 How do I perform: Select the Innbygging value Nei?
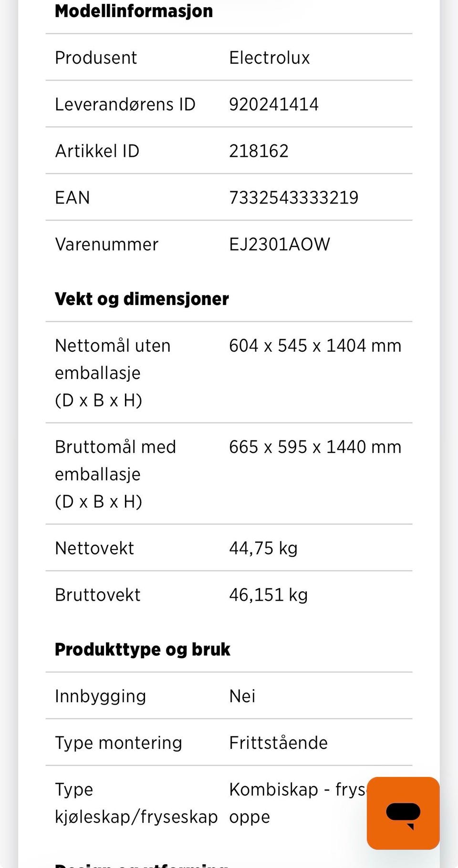click(242, 696)
